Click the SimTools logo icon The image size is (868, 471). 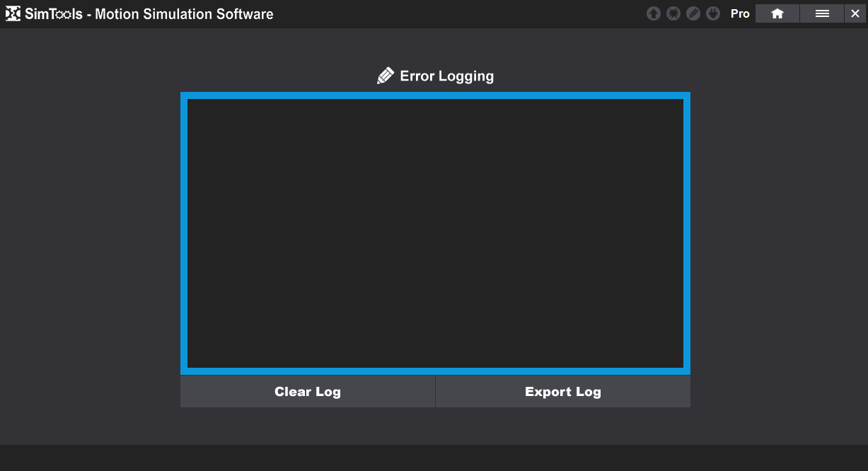click(x=13, y=13)
